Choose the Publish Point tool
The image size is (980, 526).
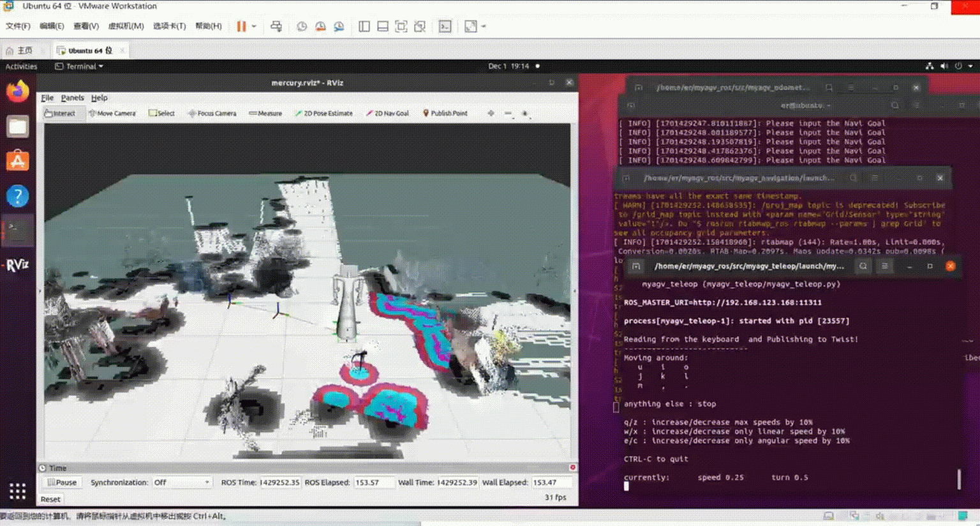[445, 114]
